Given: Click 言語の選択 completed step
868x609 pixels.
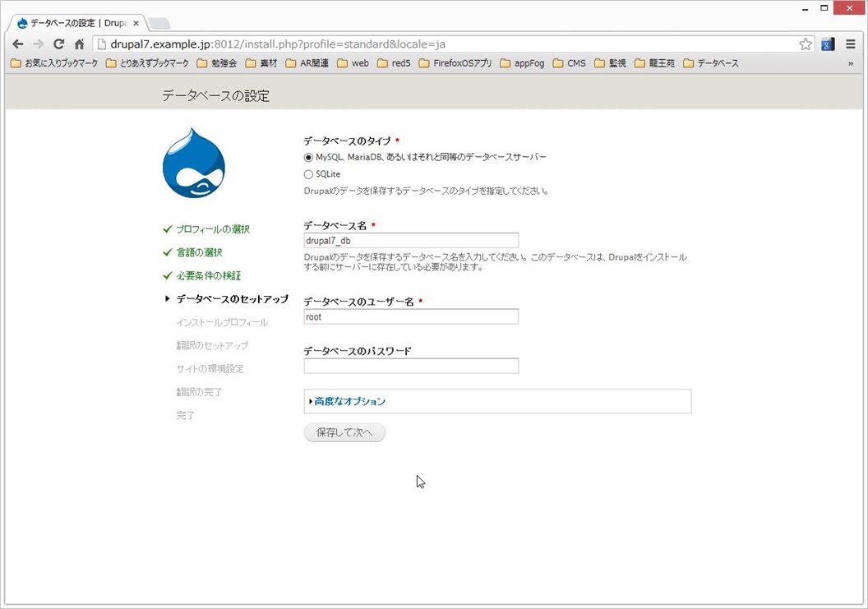Looking at the screenshot, I should 199,252.
